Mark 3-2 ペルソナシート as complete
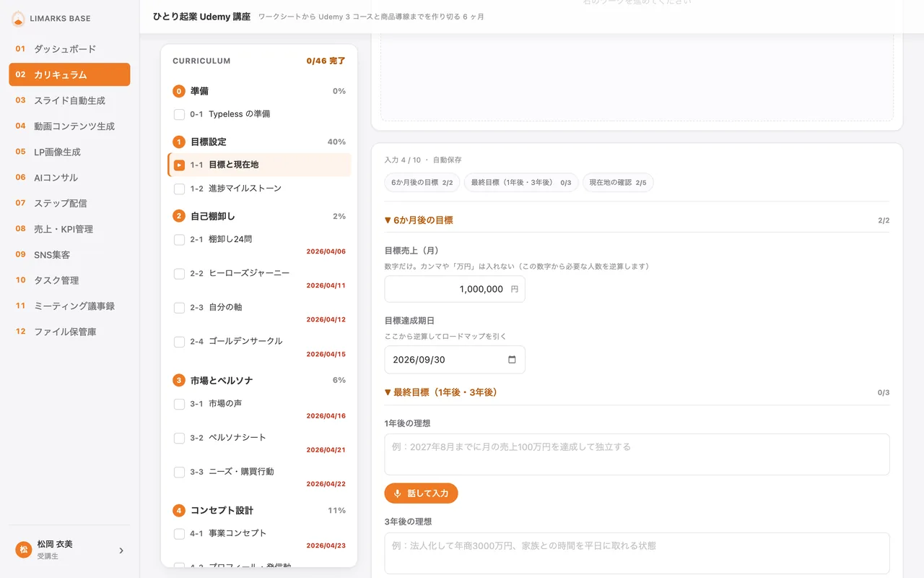924x578 pixels. pos(179,438)
